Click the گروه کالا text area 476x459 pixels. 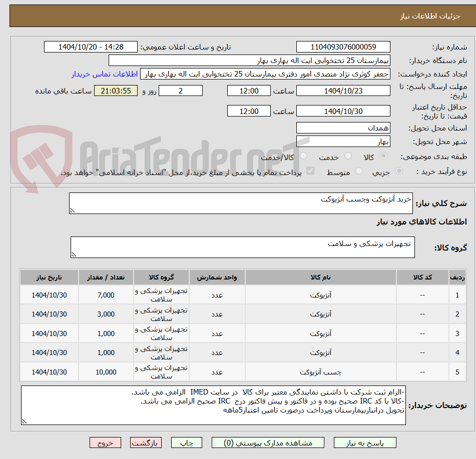[243, 247]
